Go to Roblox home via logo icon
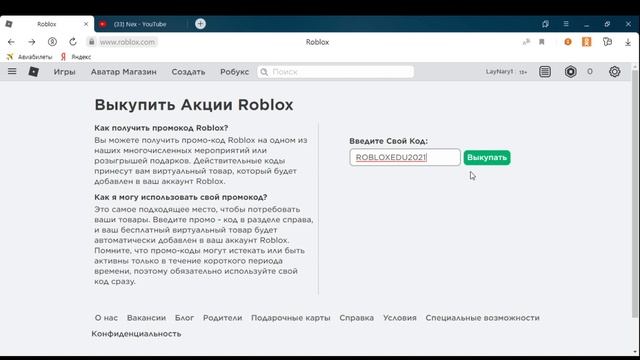This screenshot has height=360, width=640. [x=33, y=72]
